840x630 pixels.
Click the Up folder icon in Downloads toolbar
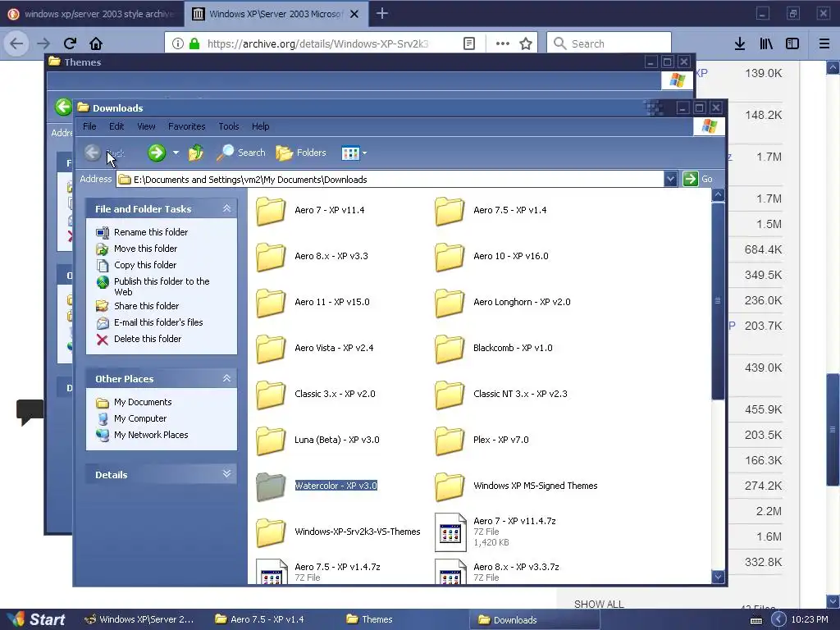click(x=195, y=153)
